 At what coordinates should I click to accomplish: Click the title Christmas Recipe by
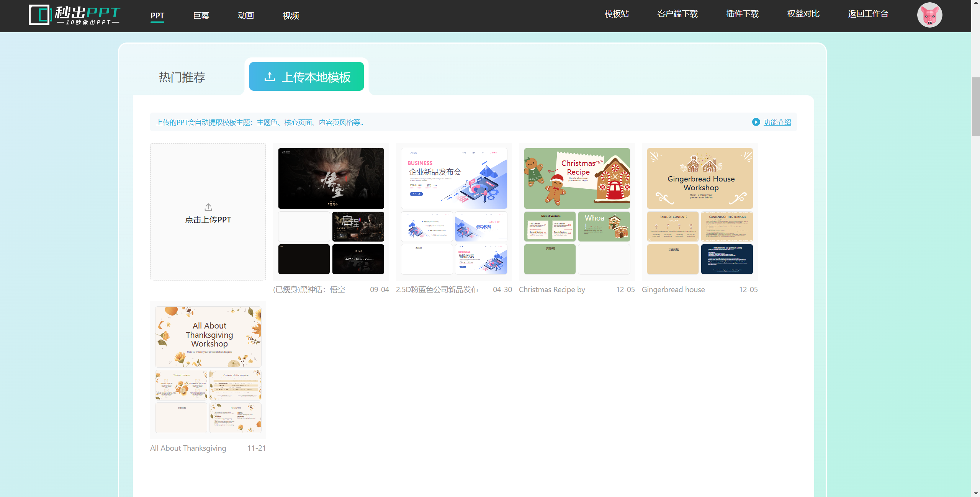click(x=552, y=290)
